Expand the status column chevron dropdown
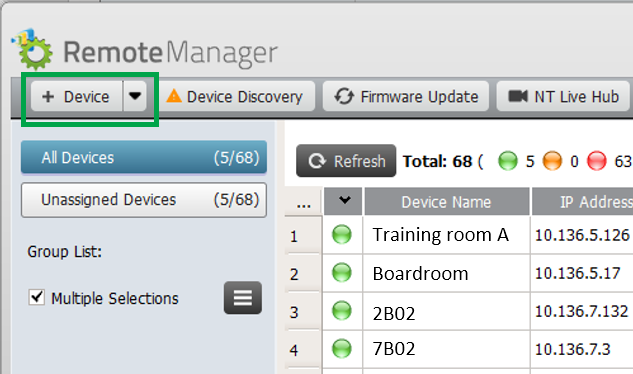 (x=344, y=201)
